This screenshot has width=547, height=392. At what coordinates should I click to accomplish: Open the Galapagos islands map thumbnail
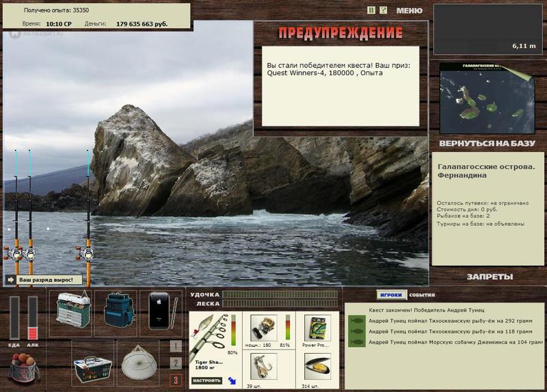click(x=487, y=98)
